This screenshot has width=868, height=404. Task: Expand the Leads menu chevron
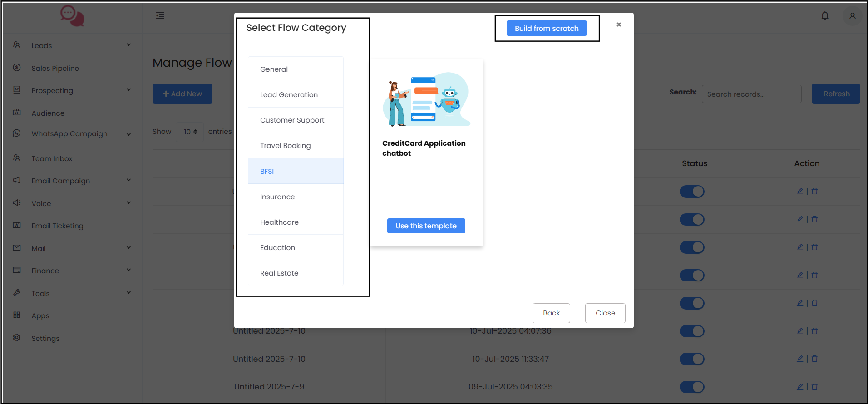128,45
